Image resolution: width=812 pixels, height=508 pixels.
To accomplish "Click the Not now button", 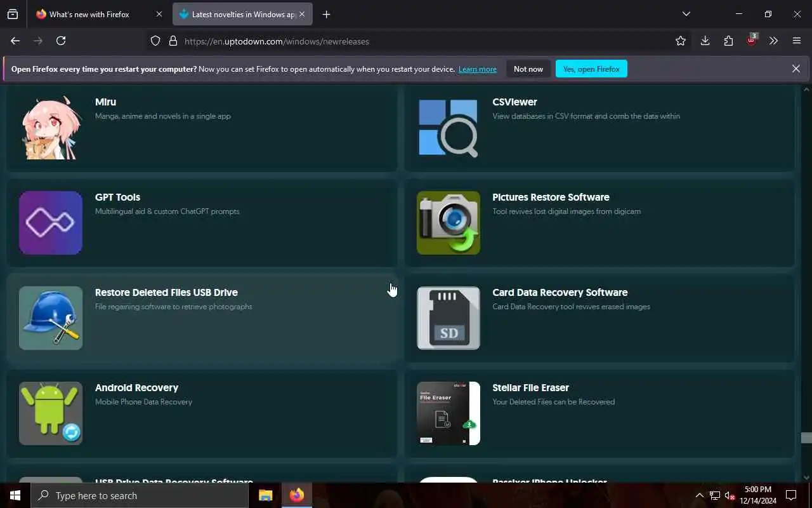I will (x=528, y=69).
